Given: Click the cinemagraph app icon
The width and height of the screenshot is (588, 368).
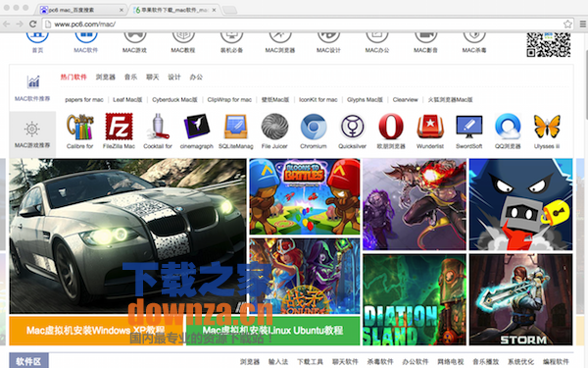Looking at the screenshot, I should pos(197,127).
